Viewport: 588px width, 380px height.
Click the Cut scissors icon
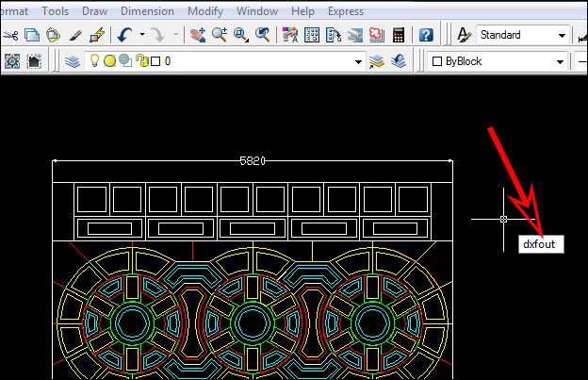(x=10, y=35)
